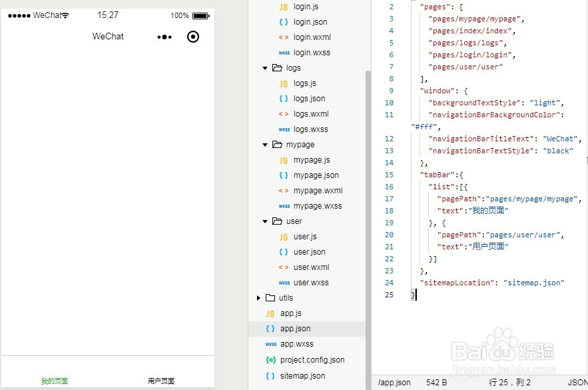Click the wxss icon beside app.wxss
Screen dimensions: 588x390
[271, 344]
